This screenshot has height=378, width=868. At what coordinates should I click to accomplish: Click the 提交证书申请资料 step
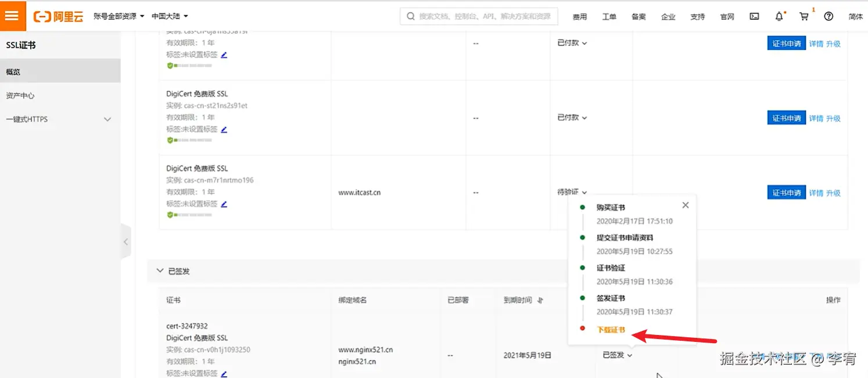point(625,238)
